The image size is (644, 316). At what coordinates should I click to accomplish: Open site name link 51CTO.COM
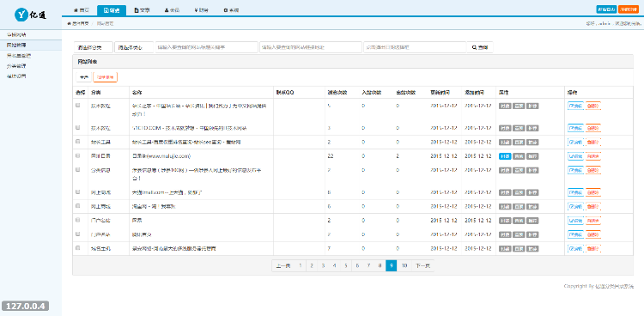[189, 128]
